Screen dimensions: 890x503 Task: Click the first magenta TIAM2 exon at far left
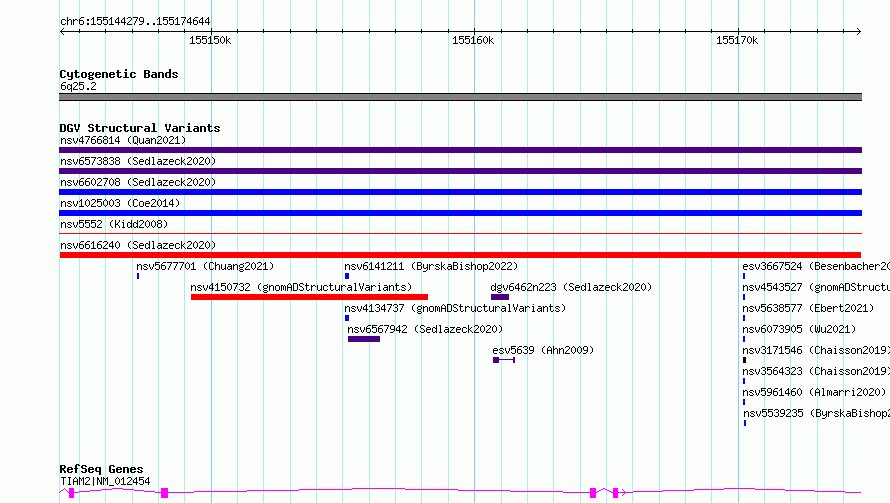[72, 493]
